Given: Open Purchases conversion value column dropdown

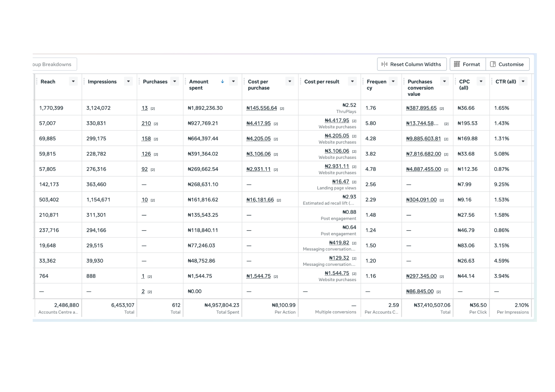Looking at the screenshot, I should (445, 82).
